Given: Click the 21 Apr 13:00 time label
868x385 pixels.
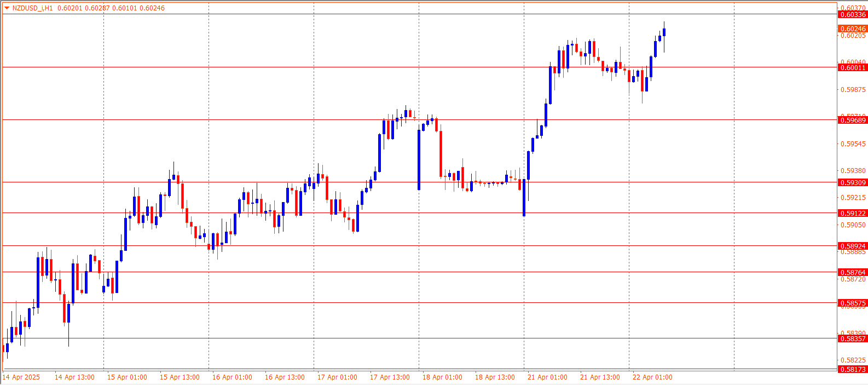Looking at the screenshot, I should click(600, 377).
